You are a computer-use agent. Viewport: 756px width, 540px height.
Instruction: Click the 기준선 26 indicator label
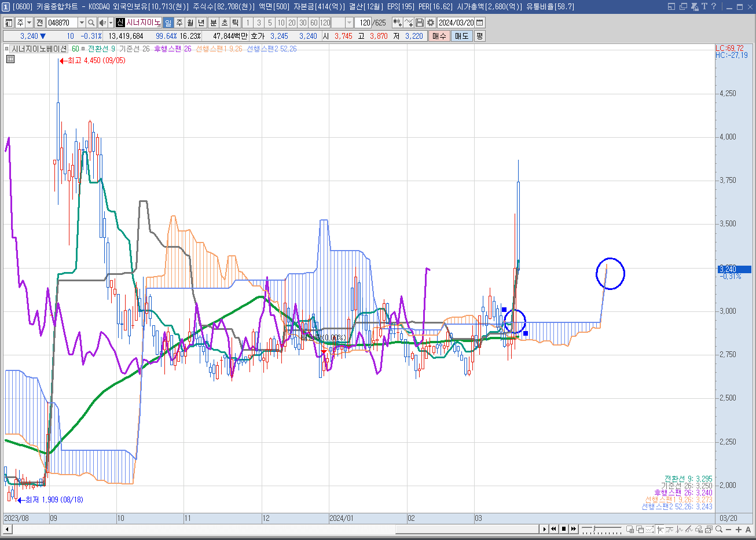click(134, 49)
